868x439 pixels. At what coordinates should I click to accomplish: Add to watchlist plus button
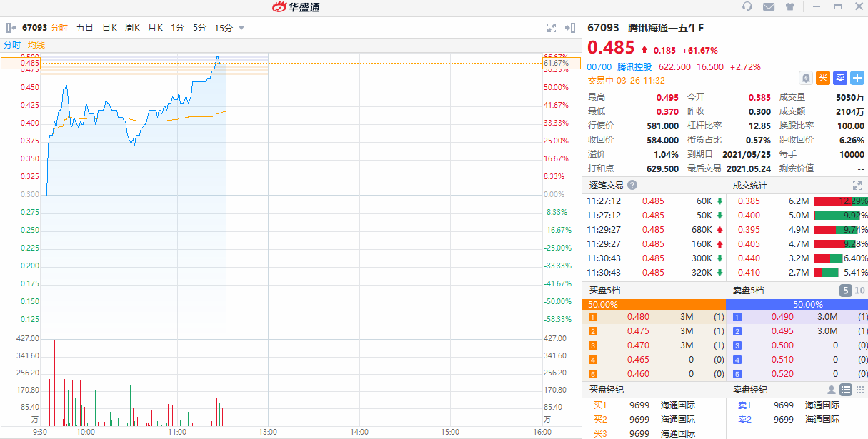click(857, 78)
